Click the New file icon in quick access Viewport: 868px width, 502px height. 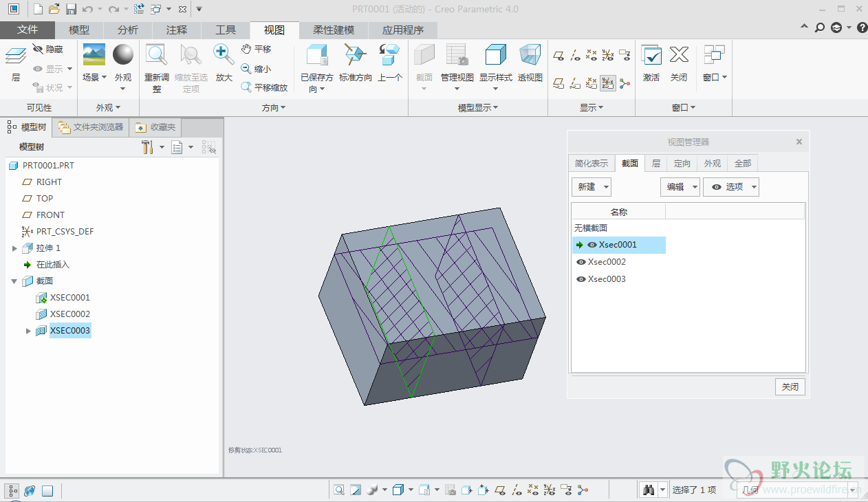38,9
